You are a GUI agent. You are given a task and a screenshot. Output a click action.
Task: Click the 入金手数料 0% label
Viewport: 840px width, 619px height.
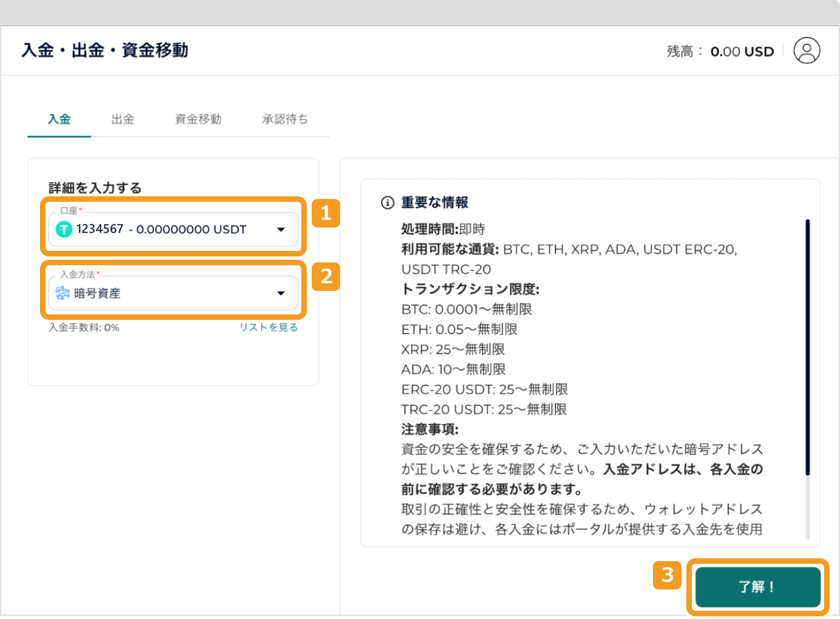pos(84,327)
